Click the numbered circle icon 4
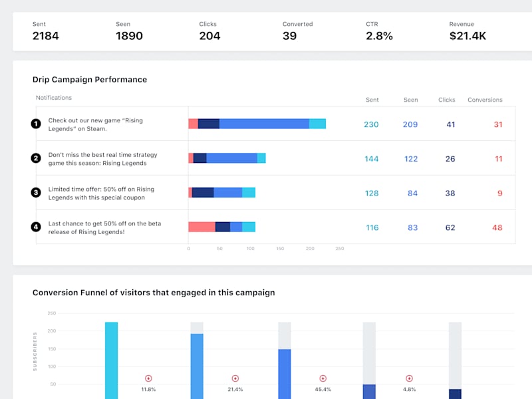 point(36,227)
